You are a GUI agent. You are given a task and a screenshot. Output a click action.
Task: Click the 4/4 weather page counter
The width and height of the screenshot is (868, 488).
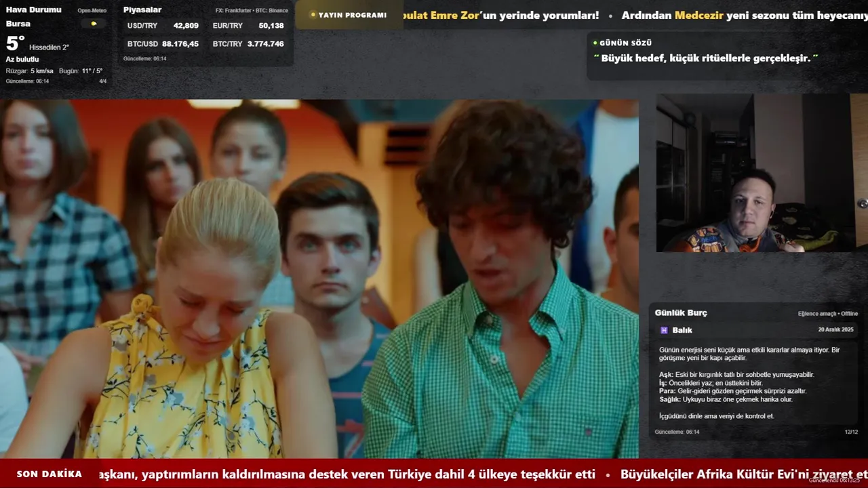click(x=103, y=81)
